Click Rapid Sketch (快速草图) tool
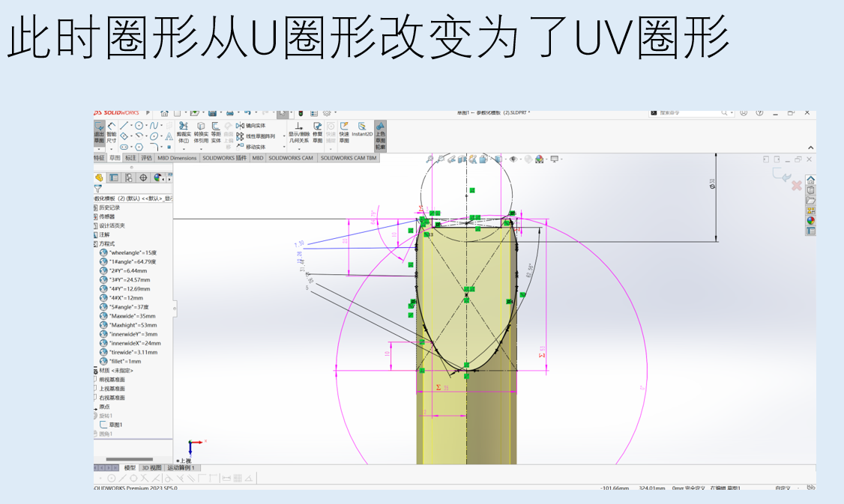The width and height of the screenshot is (844, 504). click(345, 133)
